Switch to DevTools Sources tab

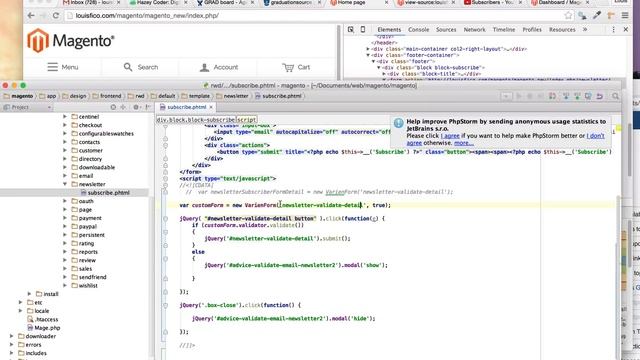coord(446,29)
